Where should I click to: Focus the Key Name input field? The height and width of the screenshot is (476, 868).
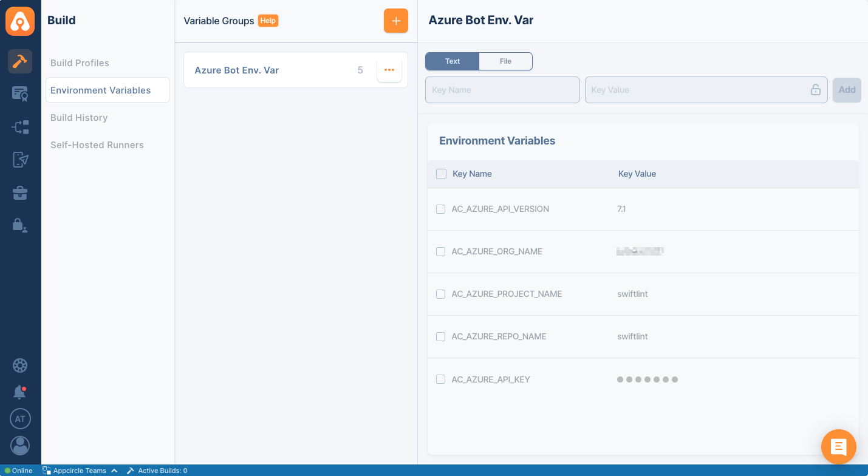click(502, 90)
